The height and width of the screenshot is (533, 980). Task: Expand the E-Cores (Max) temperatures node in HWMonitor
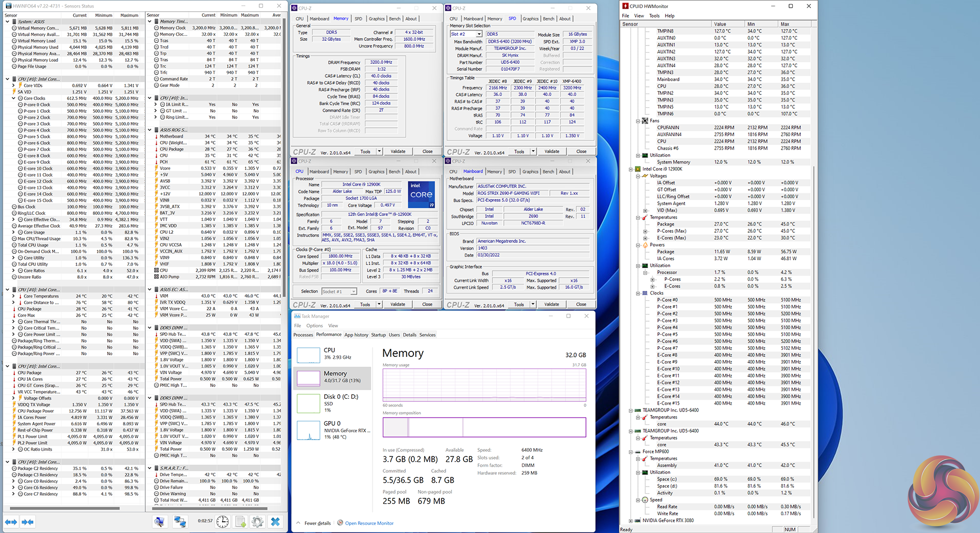tap(645, 238)
